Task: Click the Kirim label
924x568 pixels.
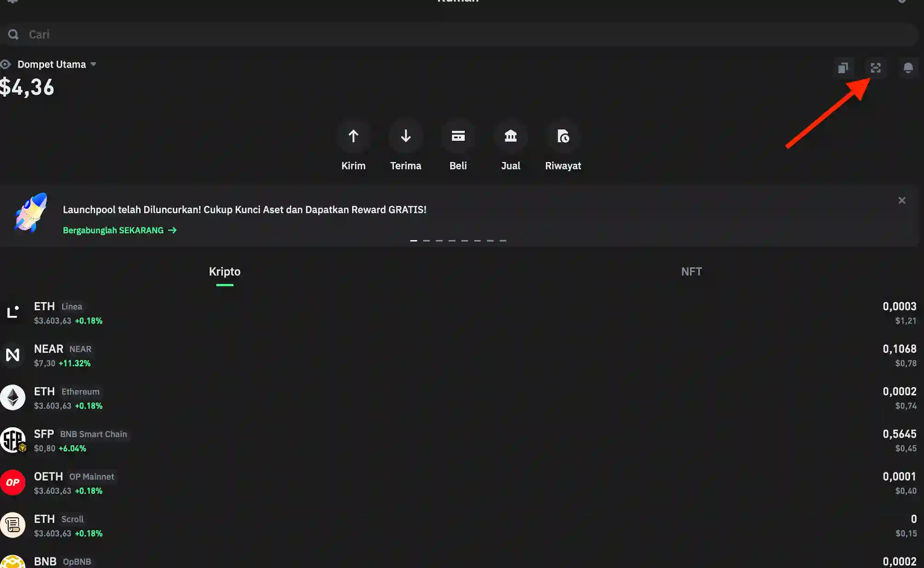Action: pyautogui.click(x=353, y=166)
